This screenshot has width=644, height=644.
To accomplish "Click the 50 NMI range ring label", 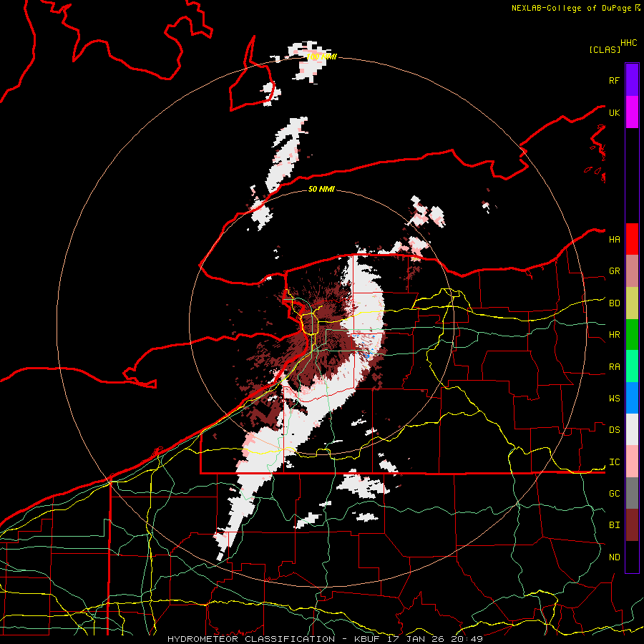I will click(321, 189).
